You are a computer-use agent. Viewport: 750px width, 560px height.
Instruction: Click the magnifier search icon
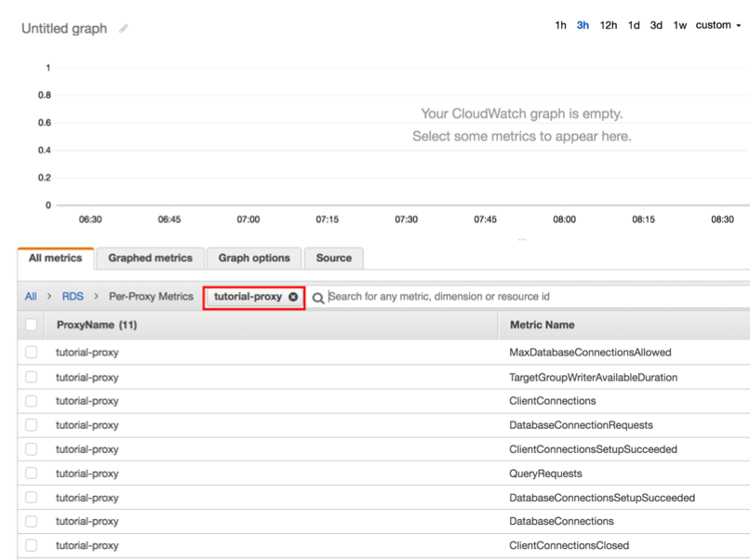click(x=318, y=298)
